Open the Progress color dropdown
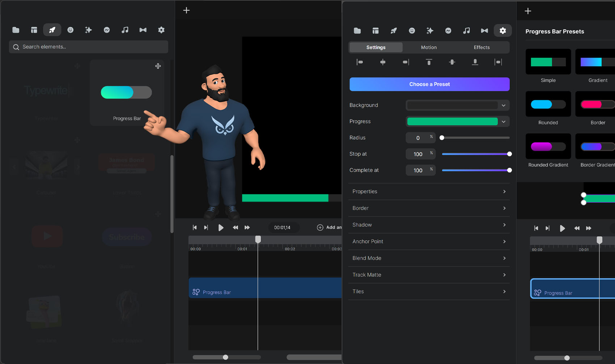 coord(457,122)
